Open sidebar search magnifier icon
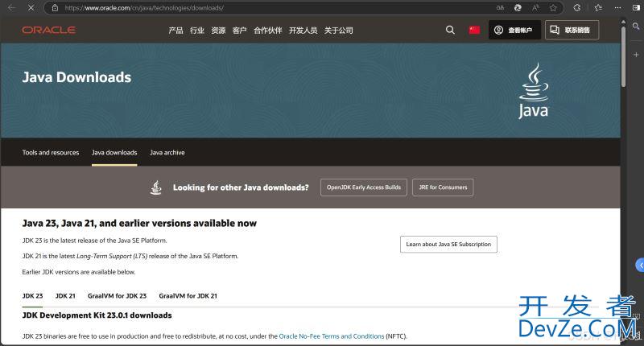This screenshot has width=644, height=346. tap(636, 27)
